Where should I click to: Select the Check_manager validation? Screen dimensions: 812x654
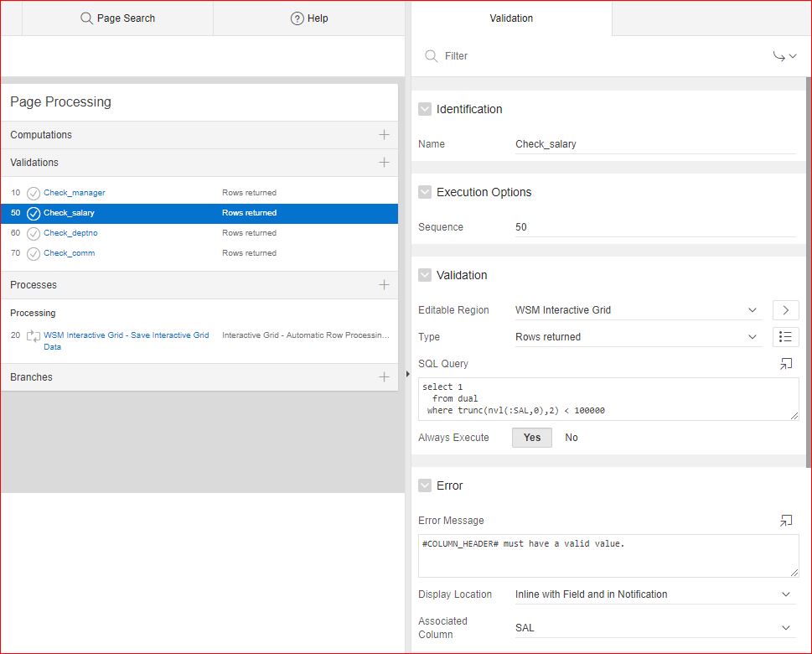75,193
